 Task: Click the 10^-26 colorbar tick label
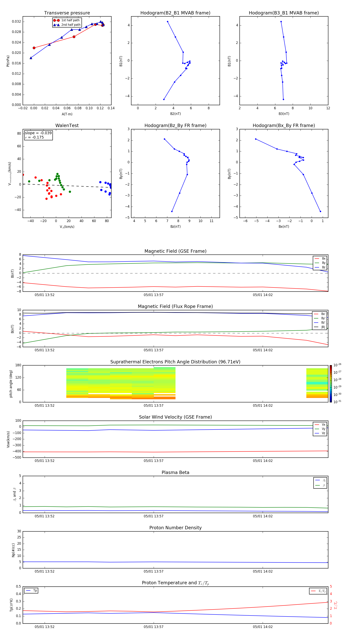[x=337, y=365]
